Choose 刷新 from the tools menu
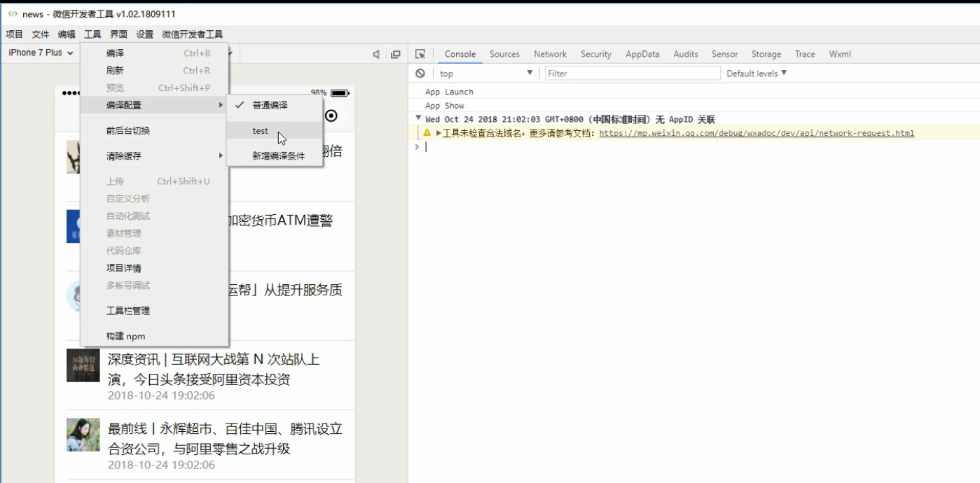 point(154,71)
